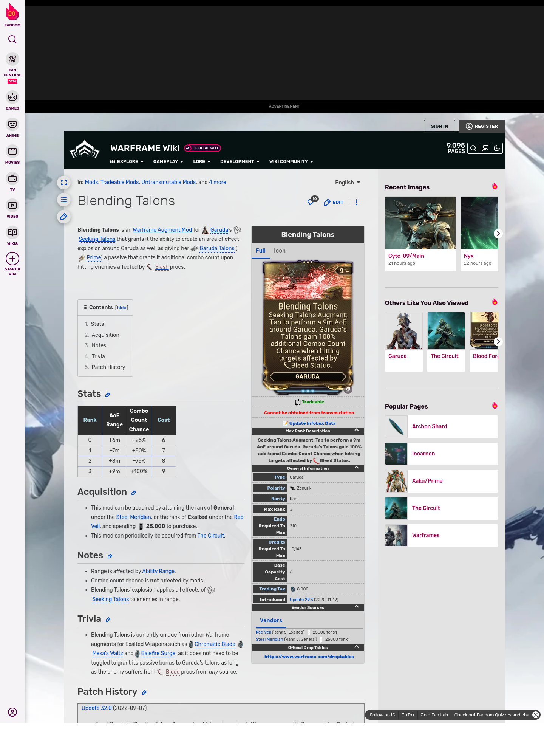
Task: Click the Sign In button
Action: coord(439,126)
